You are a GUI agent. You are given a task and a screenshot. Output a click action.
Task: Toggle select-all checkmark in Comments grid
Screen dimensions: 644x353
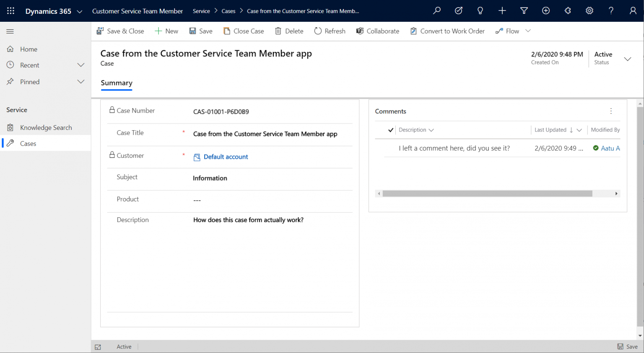tap(391, 130)
